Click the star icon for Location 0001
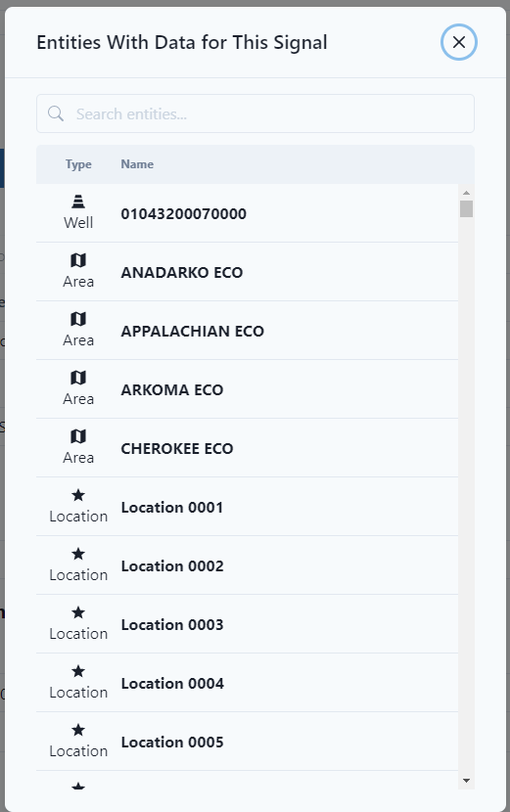This screenshot has height=812, width=510. point(78,495)
